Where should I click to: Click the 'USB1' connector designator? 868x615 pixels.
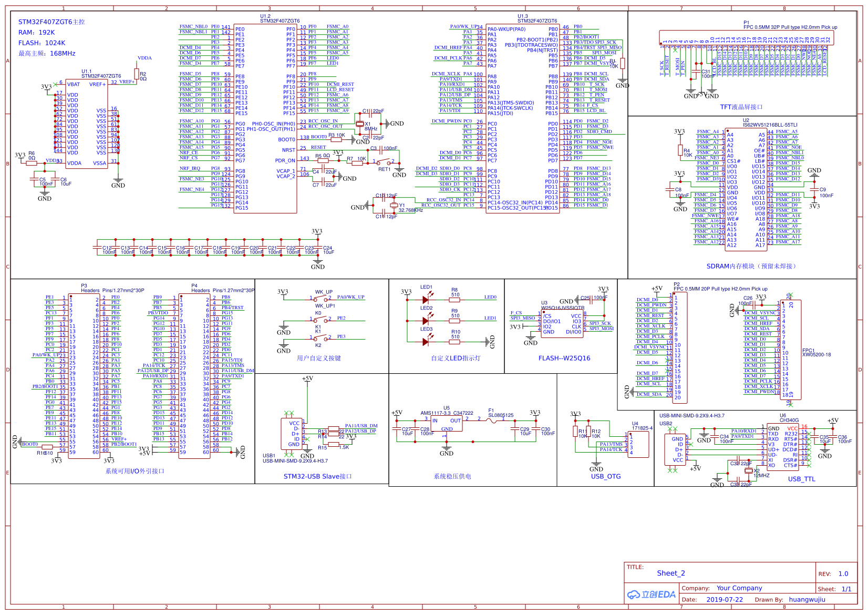[x=268, y=456]
